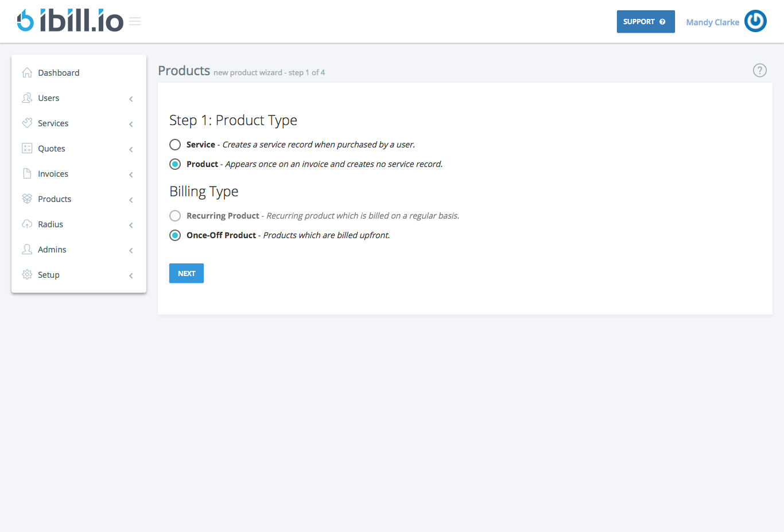Select the Service product type radio
Image resolution: width=784 pixels, height=532 pixels.
tap(174, 144)
